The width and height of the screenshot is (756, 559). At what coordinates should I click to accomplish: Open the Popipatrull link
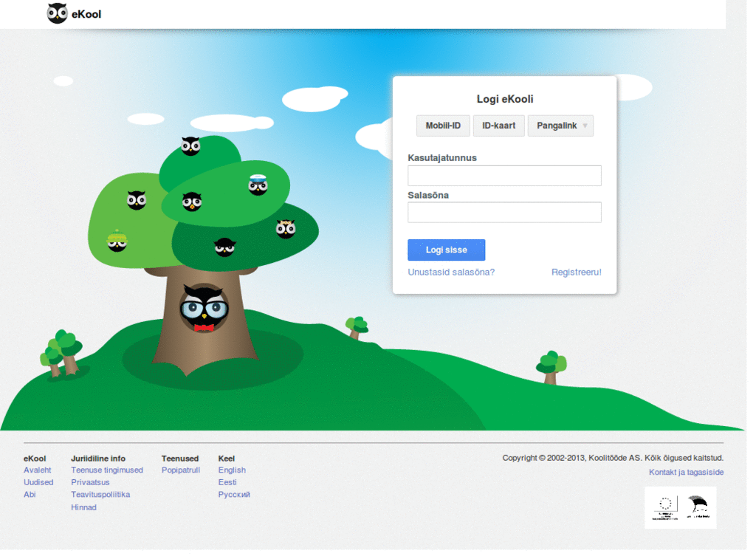181,470
